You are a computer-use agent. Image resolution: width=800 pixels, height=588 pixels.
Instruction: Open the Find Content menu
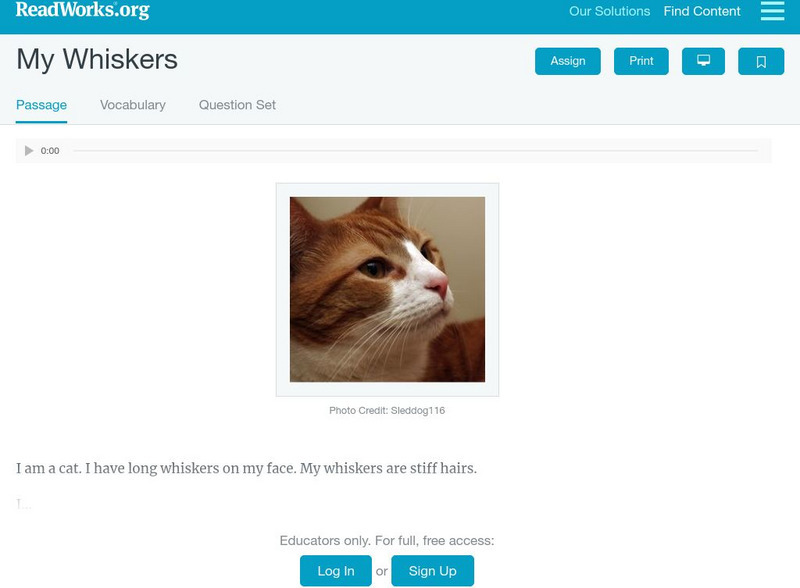[x=702, y=11]
